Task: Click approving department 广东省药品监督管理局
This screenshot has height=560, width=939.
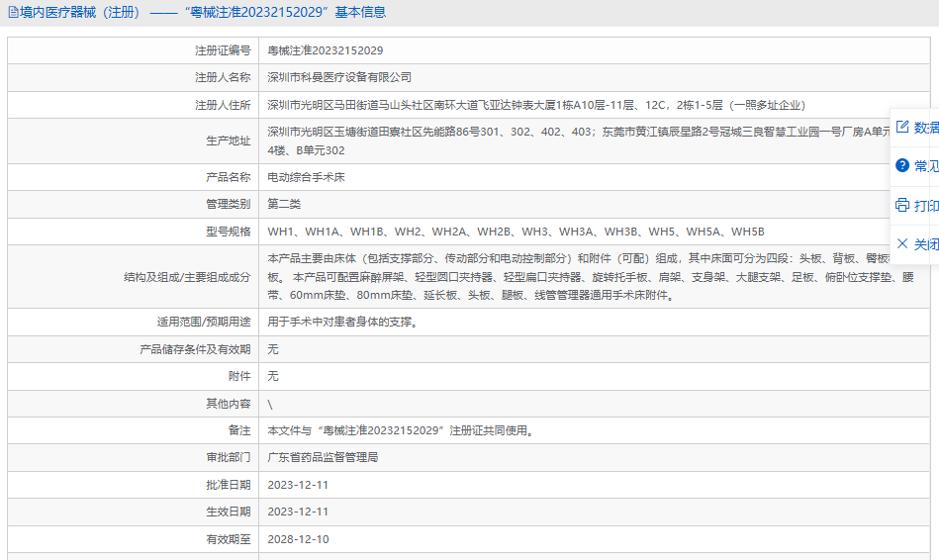Action: tap(323, 457)
